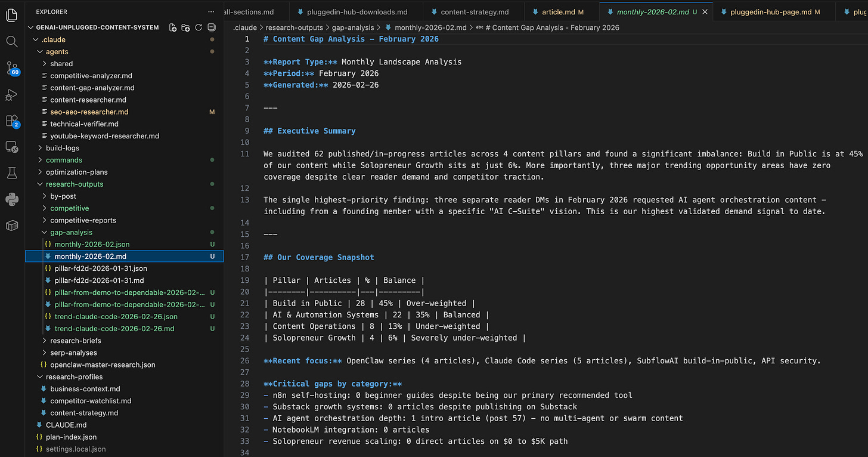
Task: Open the Testing beaker view
Action: 11,173
